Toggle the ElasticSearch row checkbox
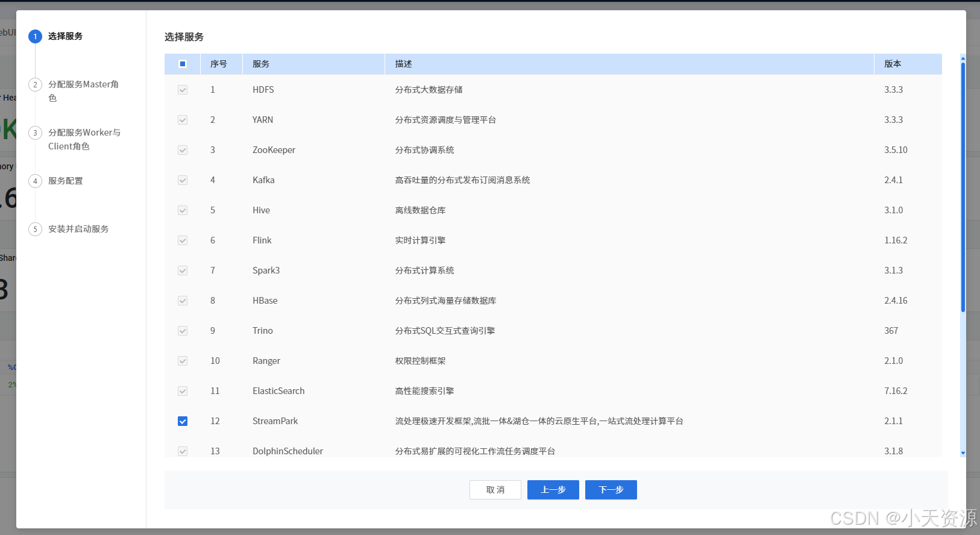 [x=183, y=391]
